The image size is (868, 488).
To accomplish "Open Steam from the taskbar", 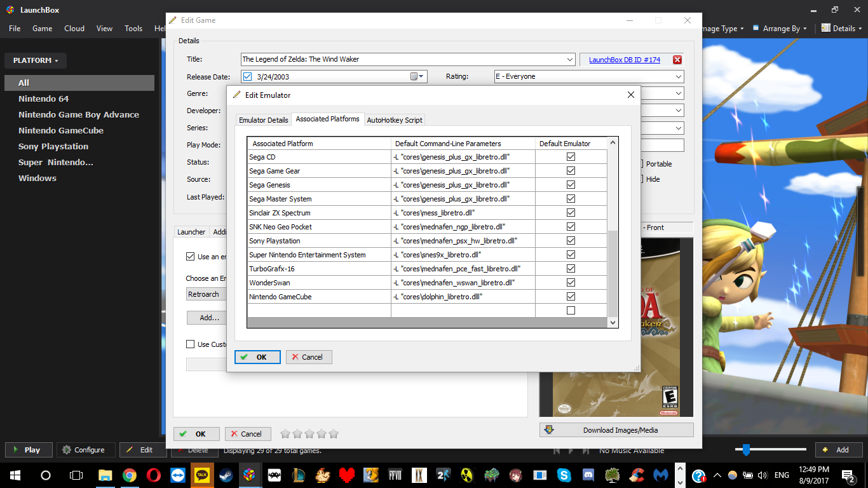I will pyautogui.click(x=226, y=475).
